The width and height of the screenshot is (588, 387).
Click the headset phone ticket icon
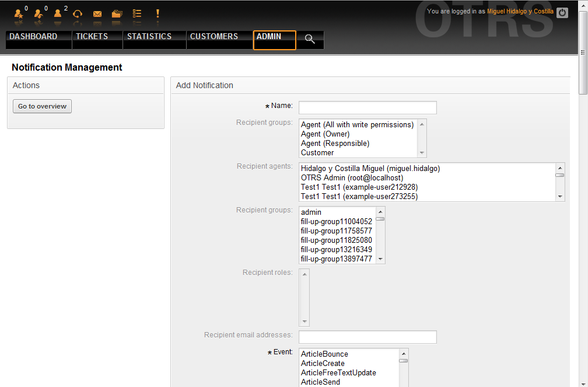78,13
